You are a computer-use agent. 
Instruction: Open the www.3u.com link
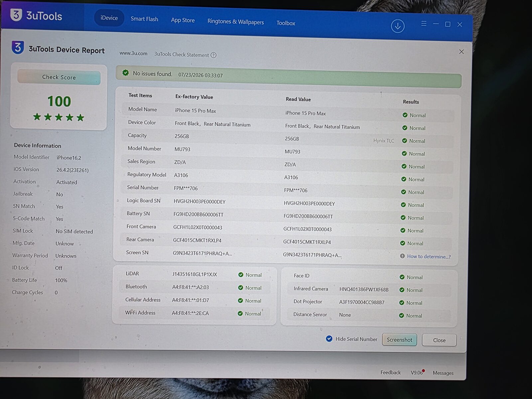133,53
